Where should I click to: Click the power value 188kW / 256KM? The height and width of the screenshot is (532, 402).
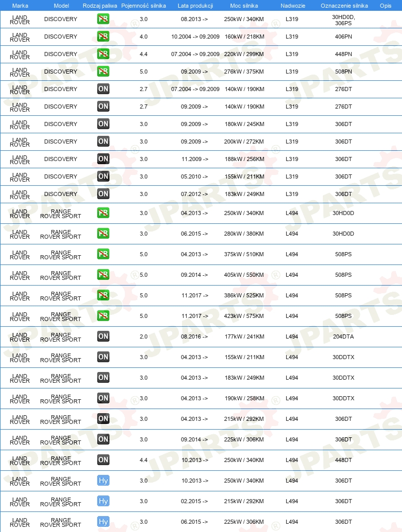click(244, 159)
